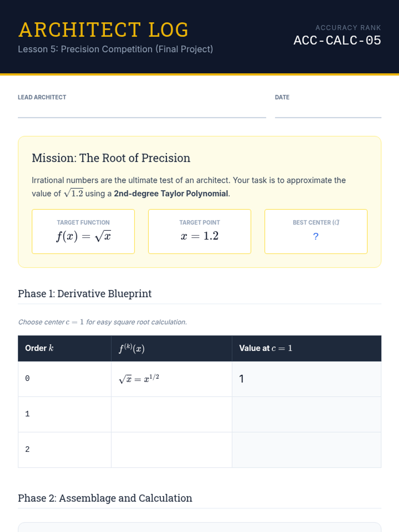Click the Date entry line
Viewport: 399px width, 532px height.
pyautogui.click(x=328, y=111)
